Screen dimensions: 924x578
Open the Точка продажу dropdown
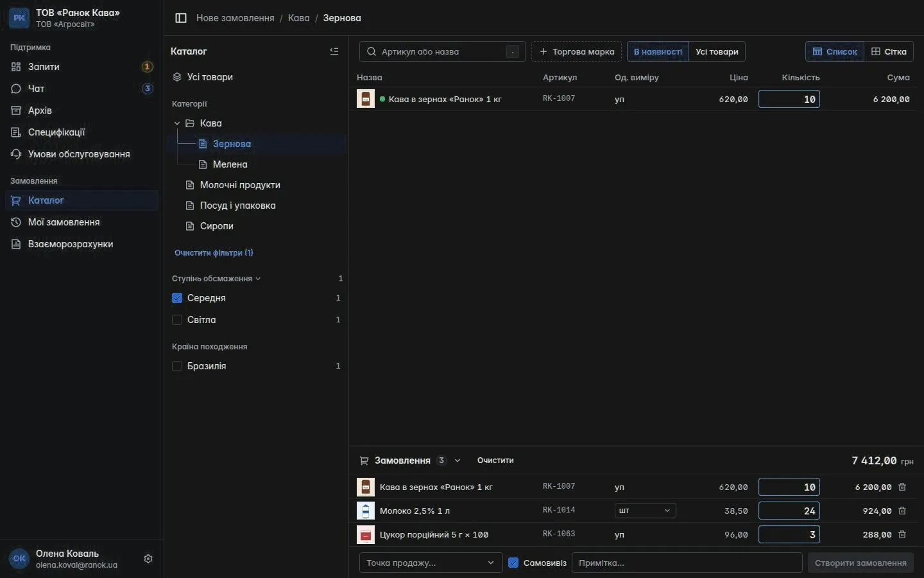431,563
